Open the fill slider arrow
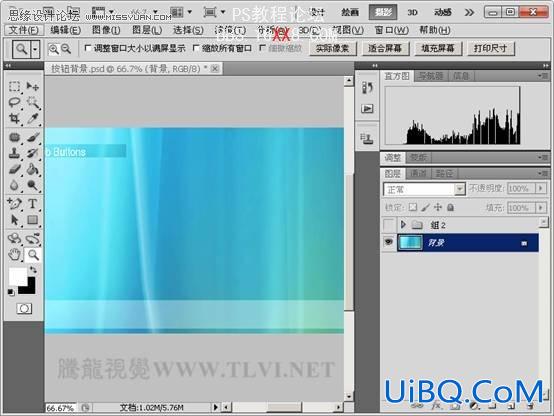 [541, 207]
